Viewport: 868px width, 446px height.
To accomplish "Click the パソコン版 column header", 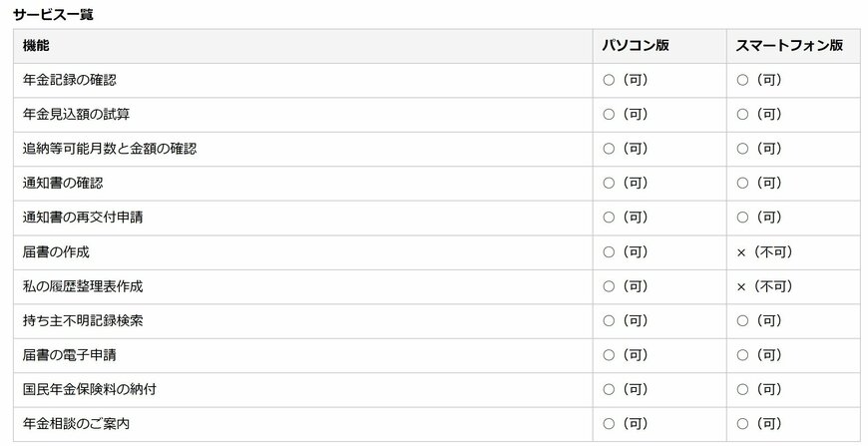I will click(x=636, y=46).
